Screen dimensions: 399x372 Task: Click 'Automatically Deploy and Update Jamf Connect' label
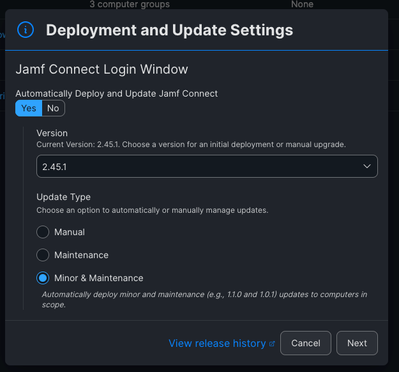click(x=117, y=94)
